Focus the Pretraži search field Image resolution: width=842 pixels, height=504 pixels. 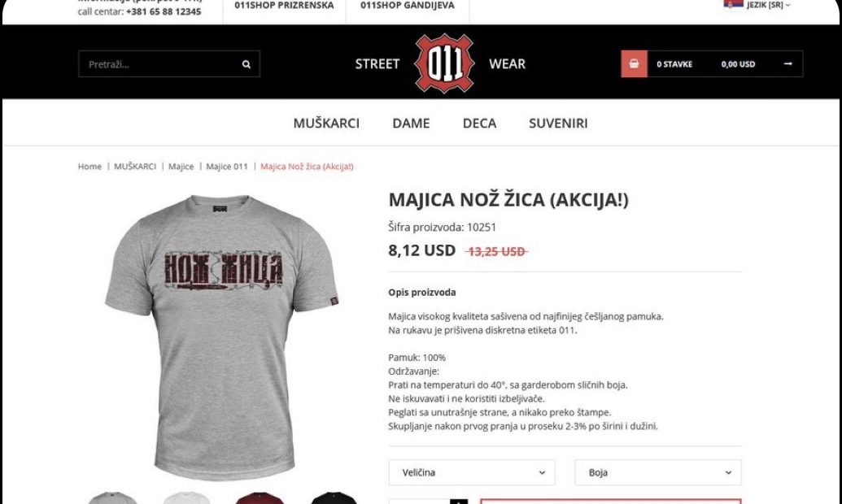pyautogui.click(x=160, y=64)
